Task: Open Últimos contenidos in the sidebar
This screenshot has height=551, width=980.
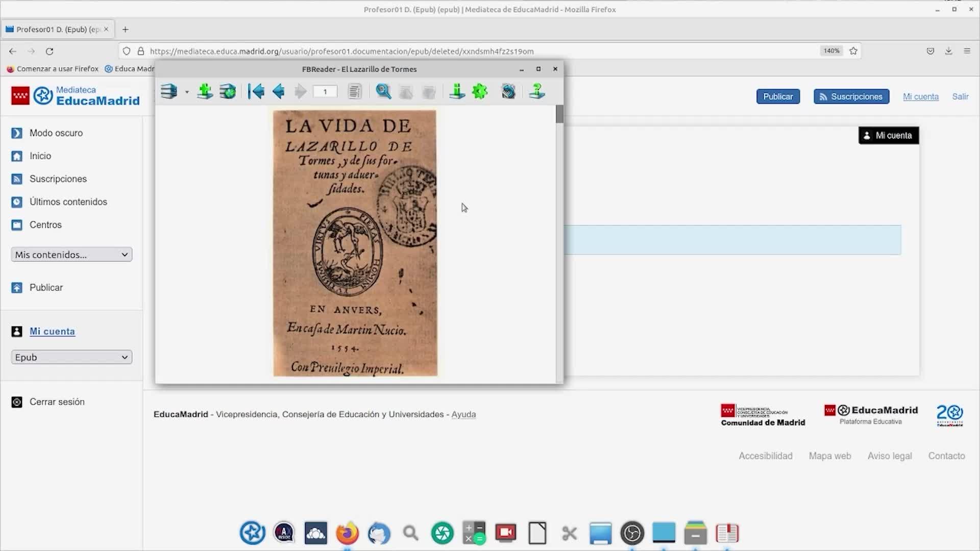Action: tap(68, 202)
